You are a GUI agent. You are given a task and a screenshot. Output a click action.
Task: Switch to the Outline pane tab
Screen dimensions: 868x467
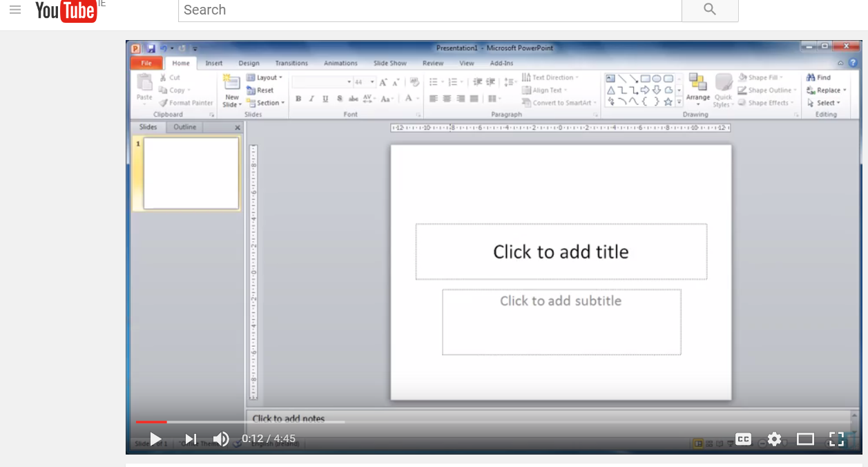point(184,127)
